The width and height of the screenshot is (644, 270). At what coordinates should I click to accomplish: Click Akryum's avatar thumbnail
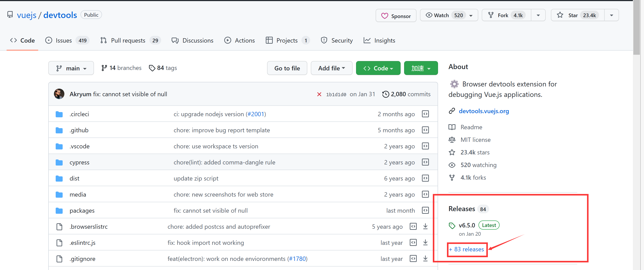point(59,94)
